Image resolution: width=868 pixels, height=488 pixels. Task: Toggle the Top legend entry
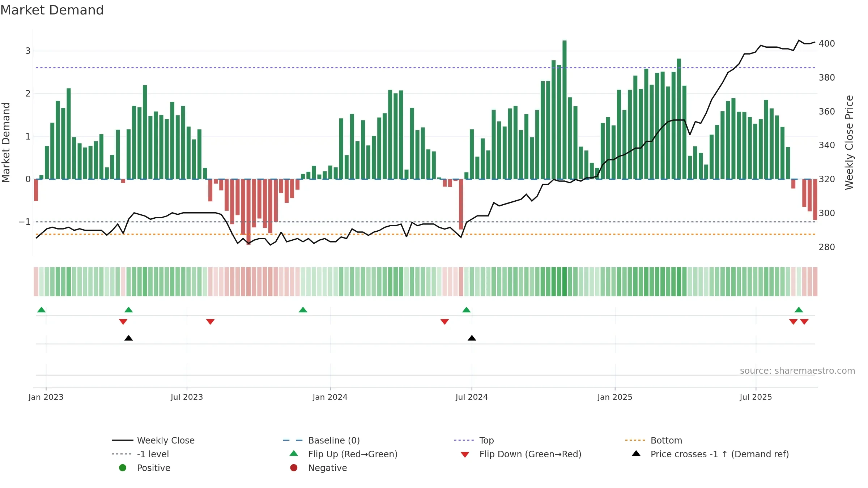click(x=474, y=440)
